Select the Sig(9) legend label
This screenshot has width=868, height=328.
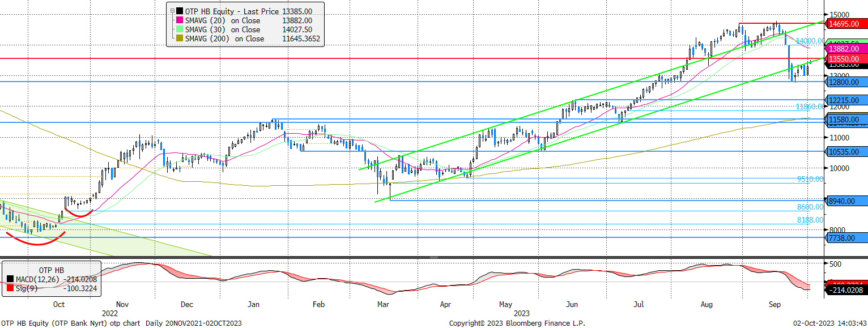pos(28,289)
